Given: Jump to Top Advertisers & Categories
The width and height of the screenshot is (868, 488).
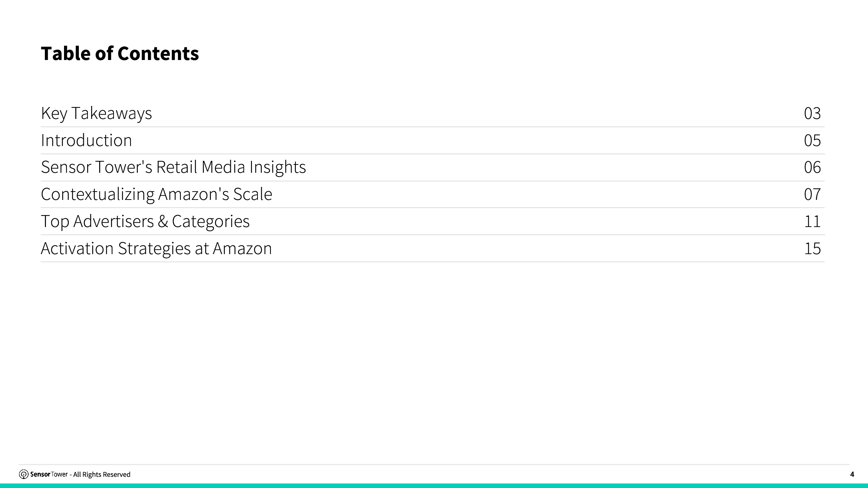Looking at the screenshot, I should (145, 221).
